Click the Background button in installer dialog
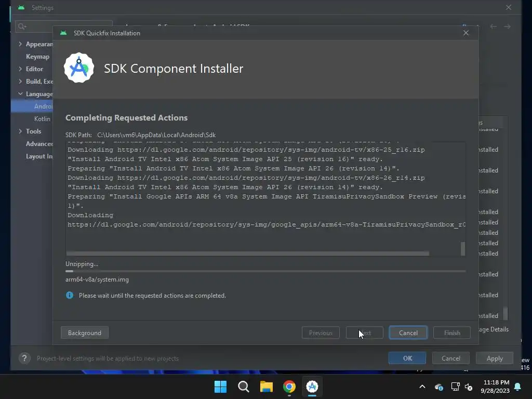Viewport: 532px width, 399px height. (x=85, y=333)
